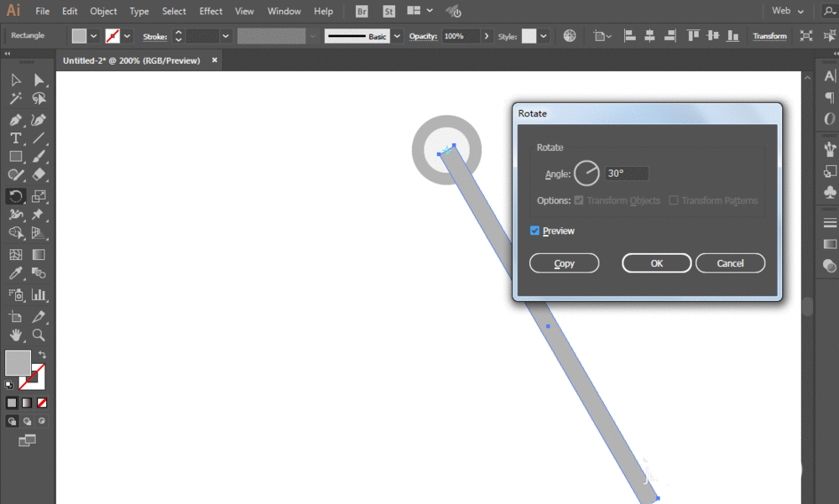Choose the Eyedropper tool
This screenshot has width=839, height=504.
[15, 273]
